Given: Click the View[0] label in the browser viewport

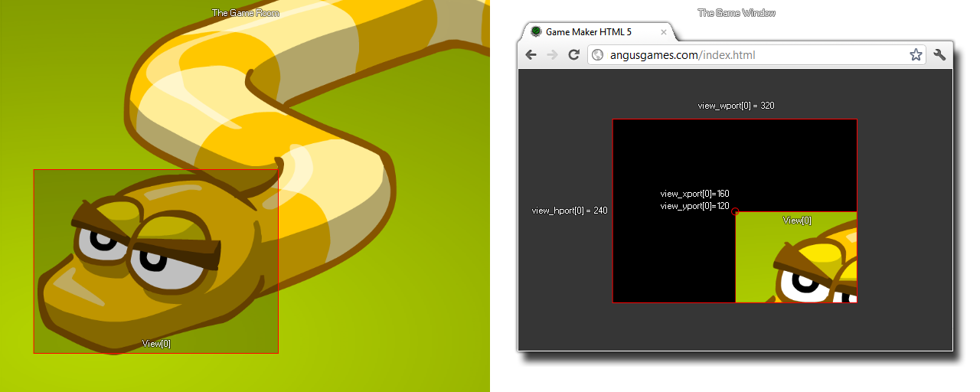Looking at the screenshot, I should (797, 220).
